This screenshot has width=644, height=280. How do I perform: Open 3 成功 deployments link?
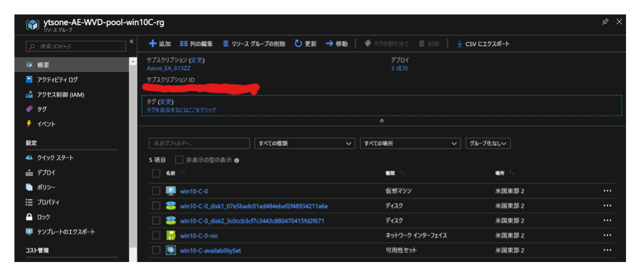(399, 68)
